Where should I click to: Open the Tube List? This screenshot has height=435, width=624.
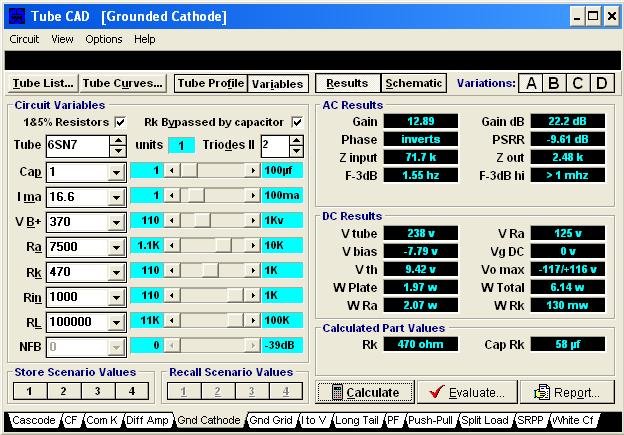point(43,83)
